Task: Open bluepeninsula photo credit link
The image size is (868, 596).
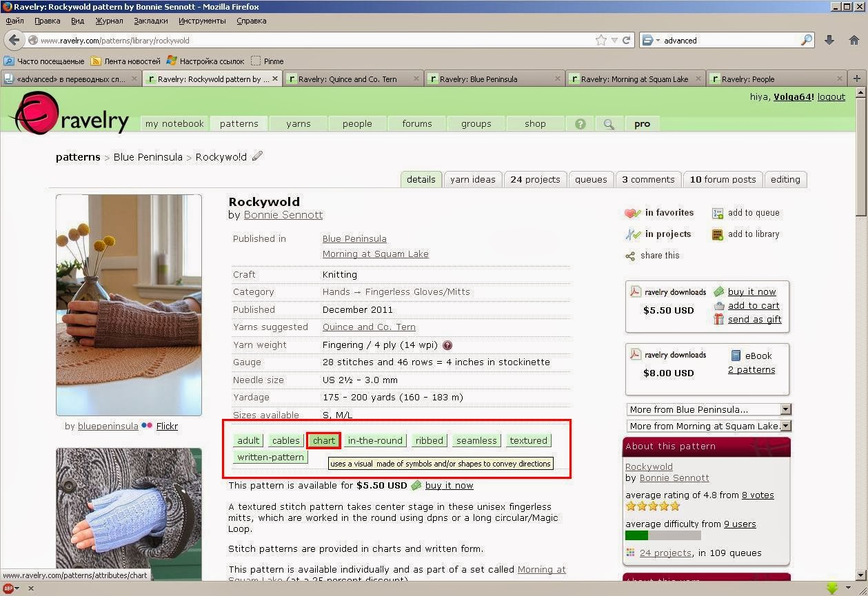Action: coord(108,427)
